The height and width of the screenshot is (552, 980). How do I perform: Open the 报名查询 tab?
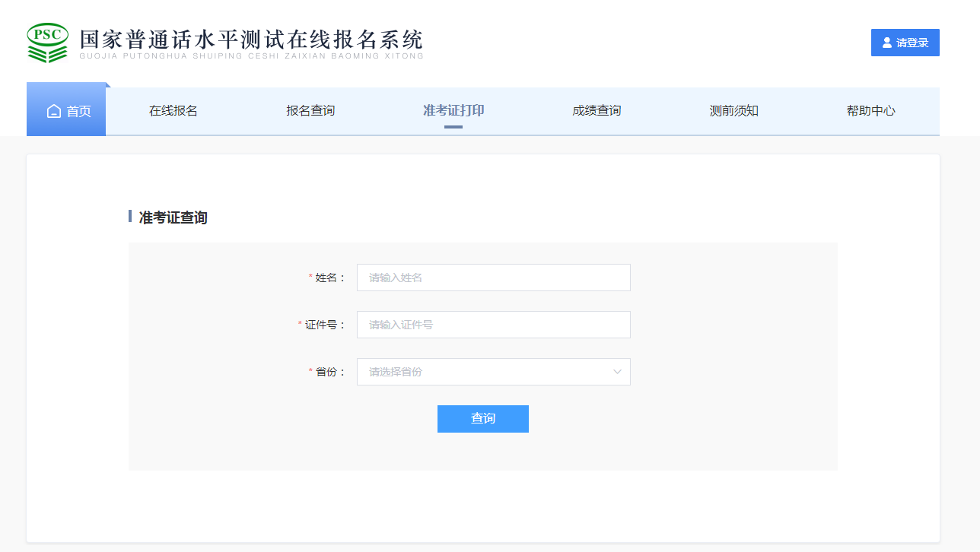[310, 111]
